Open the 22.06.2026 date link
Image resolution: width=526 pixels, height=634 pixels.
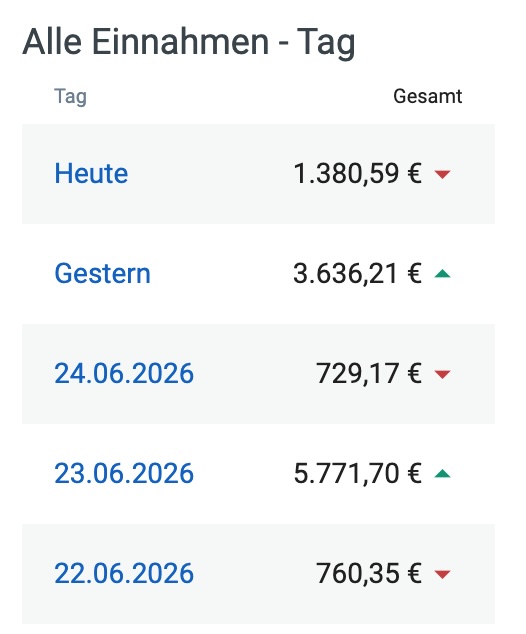[124, 573]
